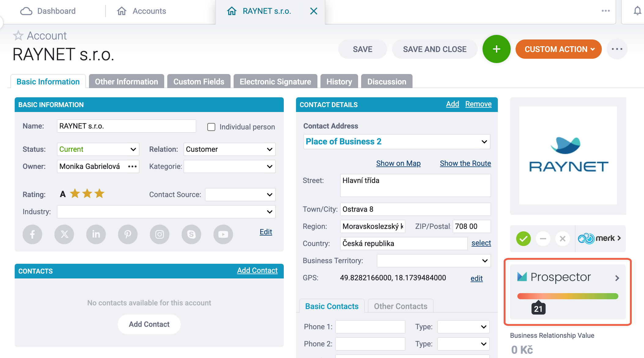The height and width of the screenshot is (358, 644).
Task: Open the Place of Business 2 dropdown
Action: 397,142
